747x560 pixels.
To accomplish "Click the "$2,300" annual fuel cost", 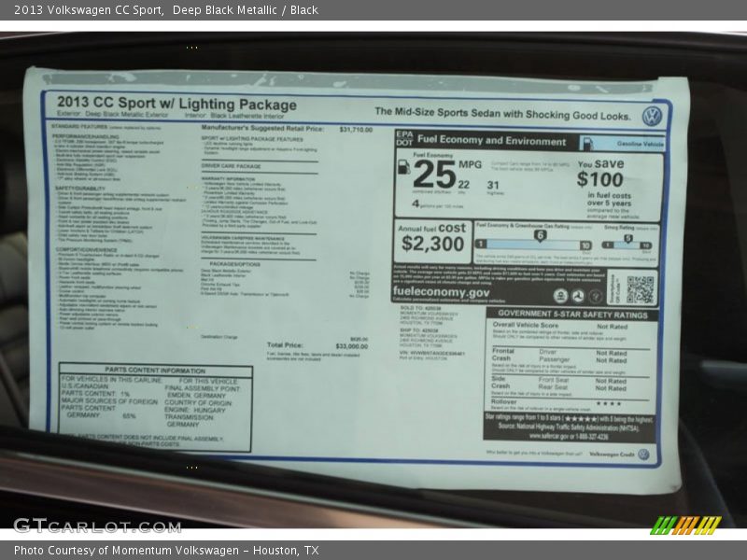I will point(432,244).
